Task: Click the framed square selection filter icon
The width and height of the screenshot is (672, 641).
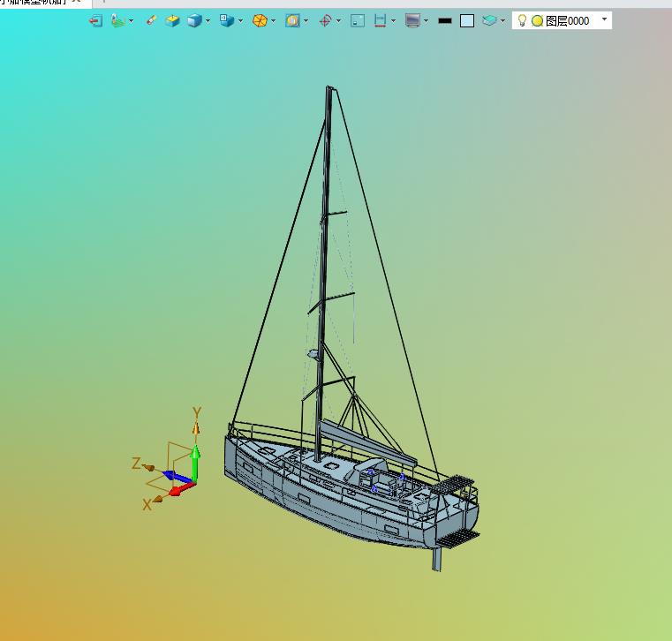Action: point(292,20)
